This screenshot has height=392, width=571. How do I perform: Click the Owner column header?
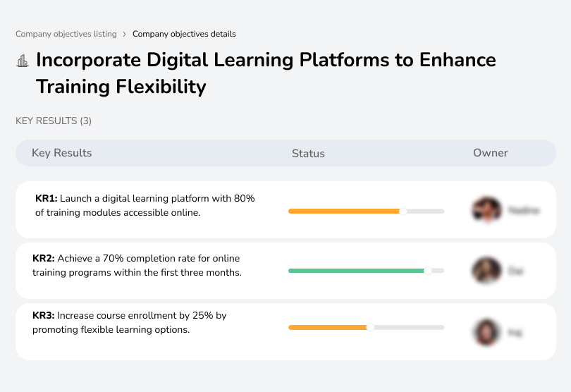491,153
